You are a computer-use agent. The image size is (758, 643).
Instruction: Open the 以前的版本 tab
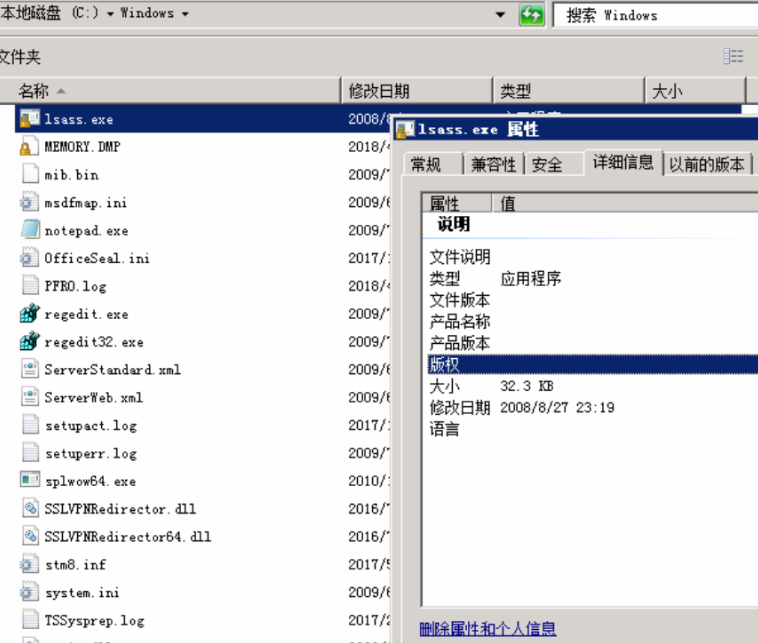coord(707,164)
